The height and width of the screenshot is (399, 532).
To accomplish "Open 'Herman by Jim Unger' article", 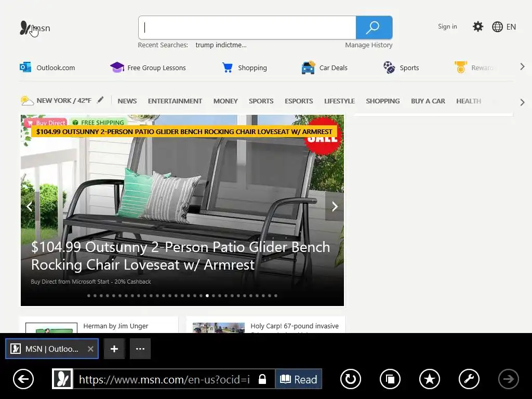I will [x=116, y=326].
